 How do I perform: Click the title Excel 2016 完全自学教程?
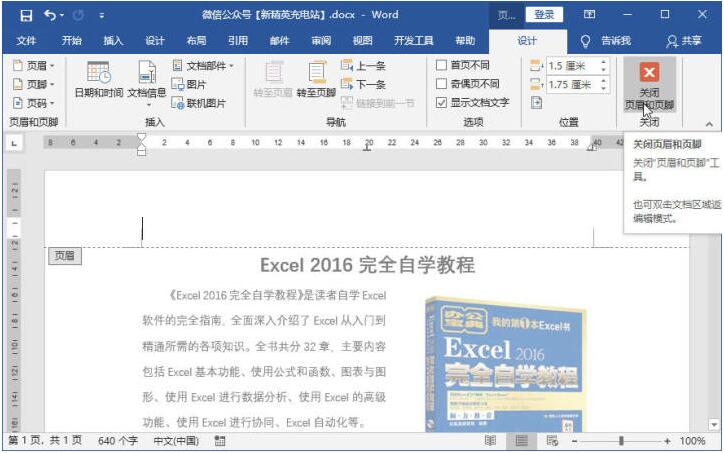tap(368, 265)
